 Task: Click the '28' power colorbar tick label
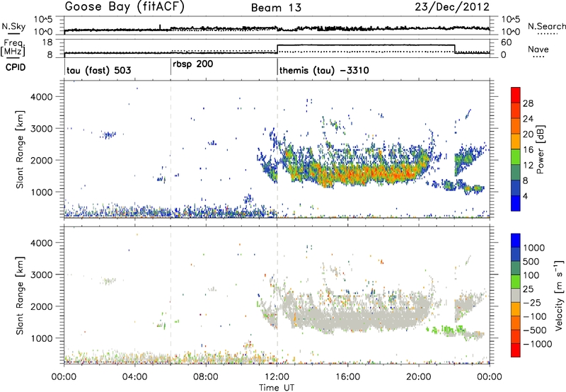pos(528,103)
